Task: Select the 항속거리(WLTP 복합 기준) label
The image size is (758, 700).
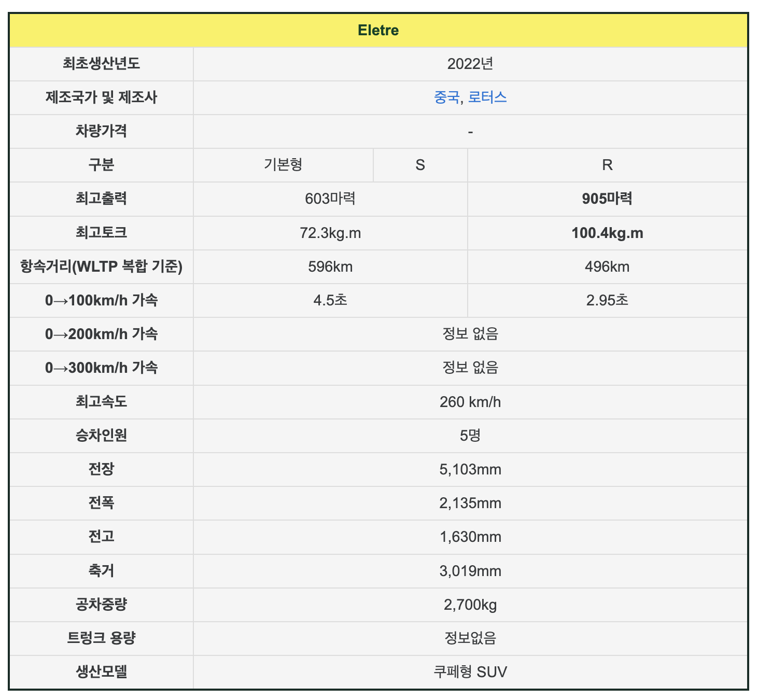Action: [x=101, y=267]
